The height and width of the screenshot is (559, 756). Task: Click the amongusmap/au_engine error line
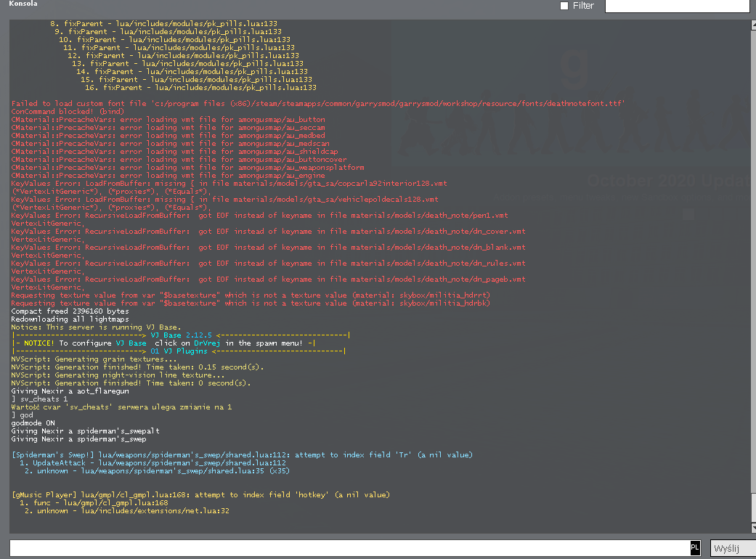[x=168, y=176]
